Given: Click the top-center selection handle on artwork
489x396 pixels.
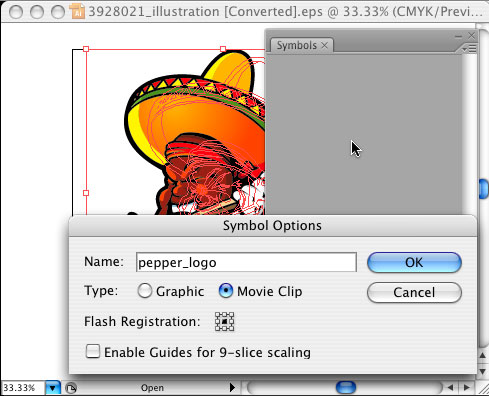Looking at the screenshot, I should (x=223, y=49).
